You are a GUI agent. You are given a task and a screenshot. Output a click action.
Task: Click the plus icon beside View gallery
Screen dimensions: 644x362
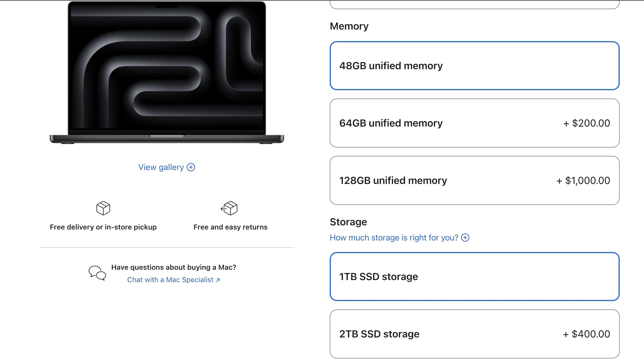coord(191,167)
